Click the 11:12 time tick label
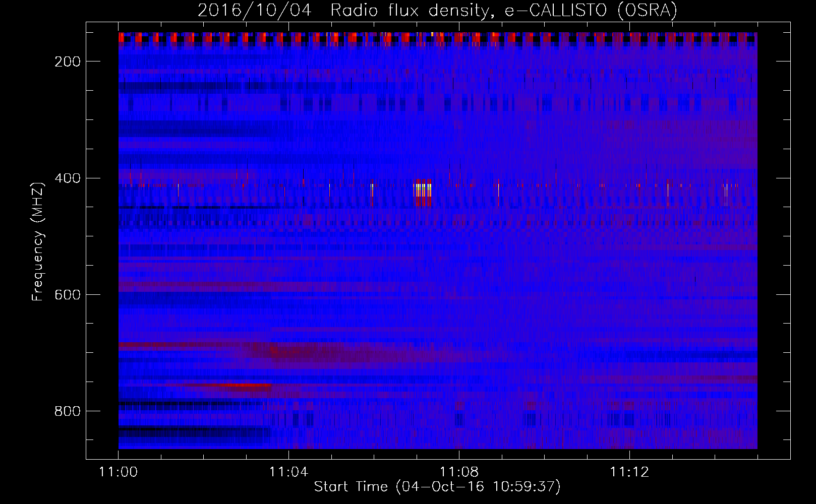Viewport: 816px width, 504px height. [629, 472]
